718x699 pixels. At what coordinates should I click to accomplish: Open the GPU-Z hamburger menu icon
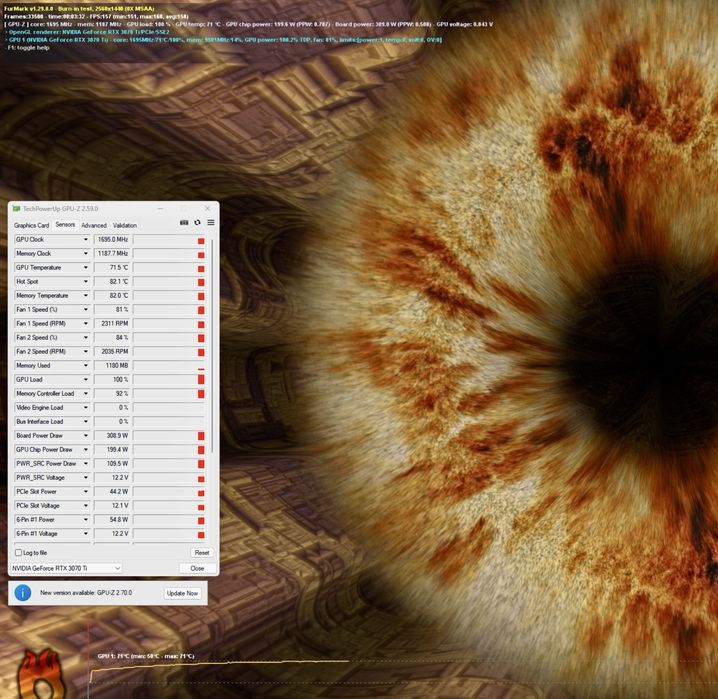[211, 222]
